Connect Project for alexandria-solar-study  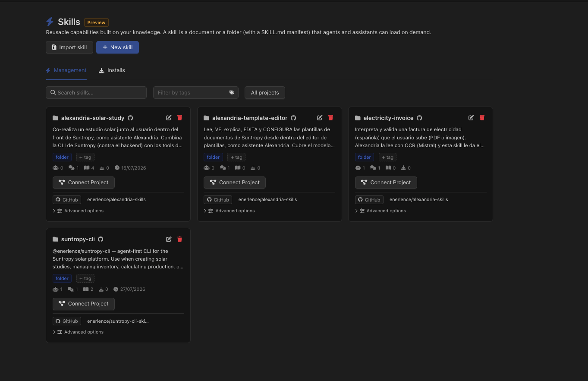(x=84, y=183)
